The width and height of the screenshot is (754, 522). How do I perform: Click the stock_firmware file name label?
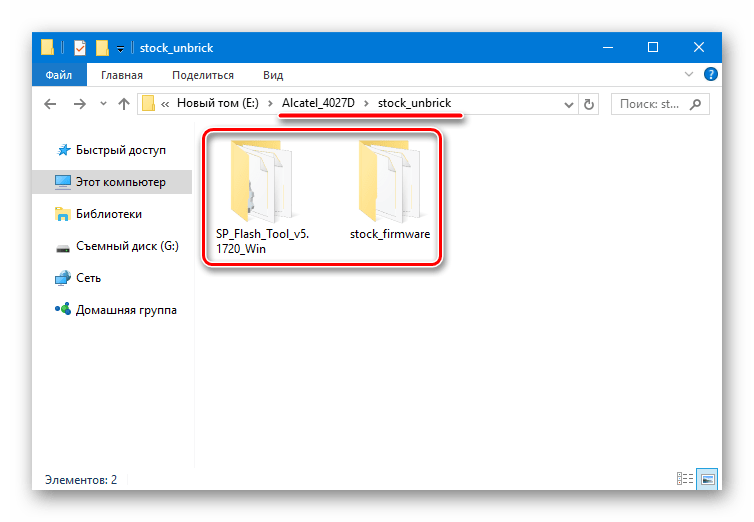(390, 234)
